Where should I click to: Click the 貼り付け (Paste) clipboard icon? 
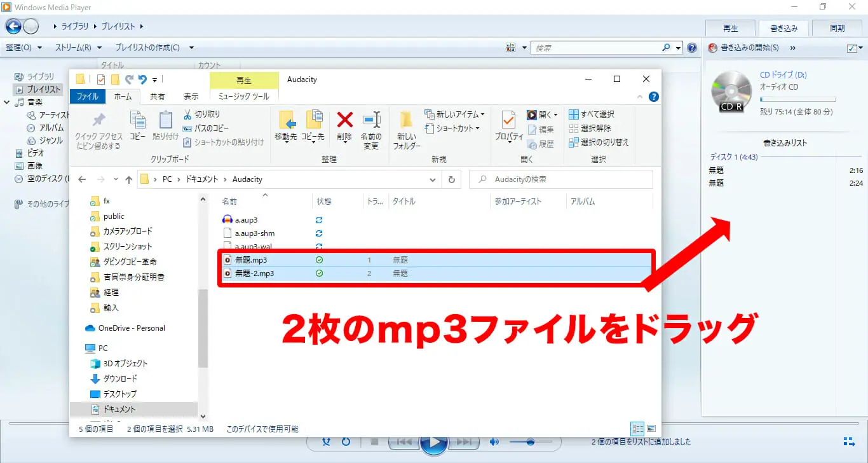(165, 125)
